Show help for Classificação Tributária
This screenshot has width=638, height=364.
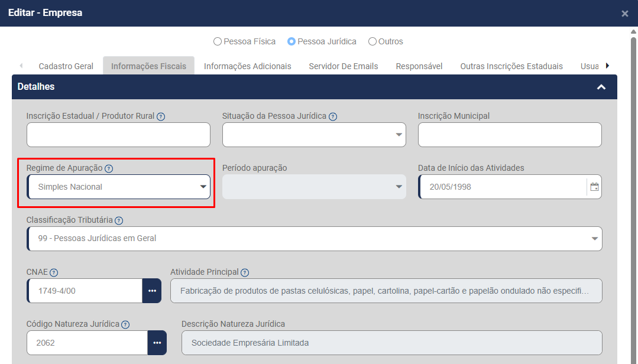click(119, 220)
